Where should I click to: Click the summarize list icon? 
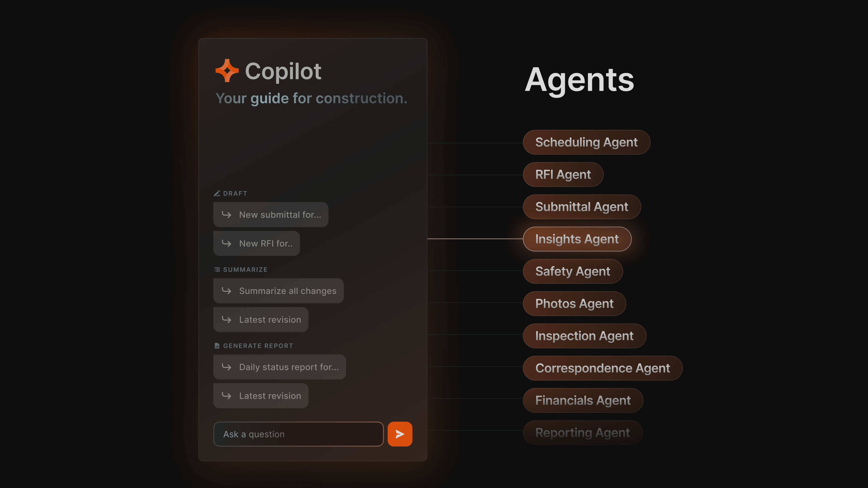pyautogui.click(x=216, y=269)
